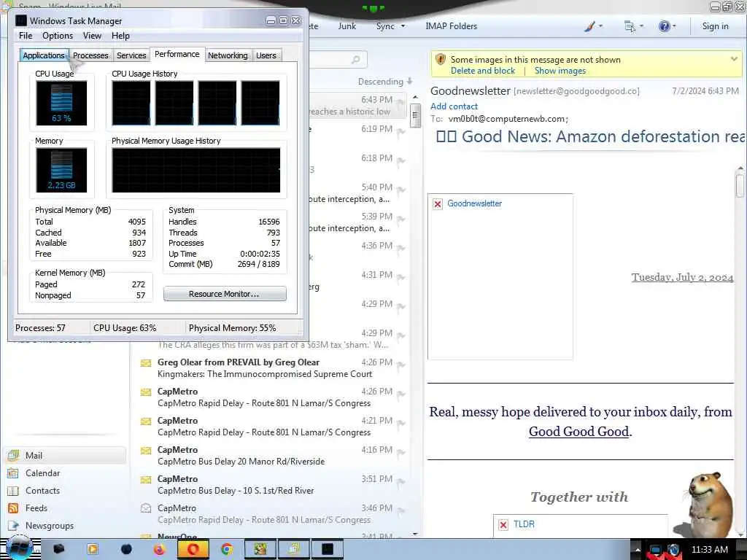Open the Menus layout icon in Live Mail
Screen dimensions: 747x560
pos(630,26)
